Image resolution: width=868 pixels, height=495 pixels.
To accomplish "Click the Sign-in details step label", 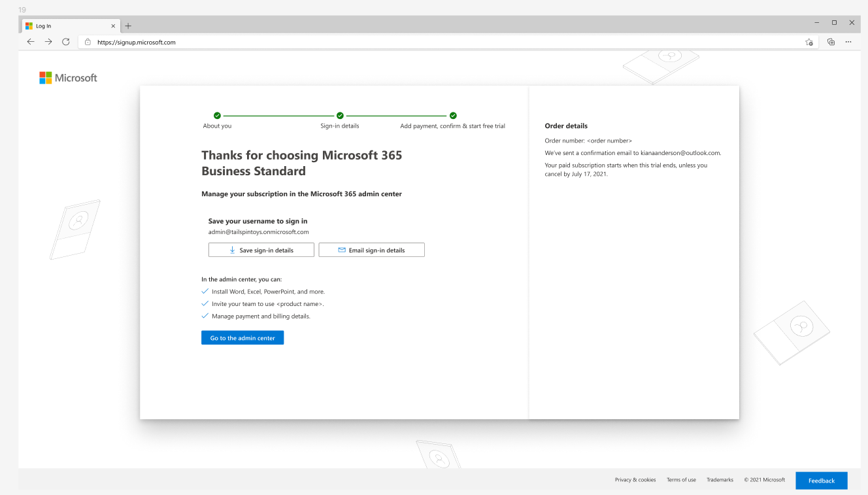I will (339, 126).
